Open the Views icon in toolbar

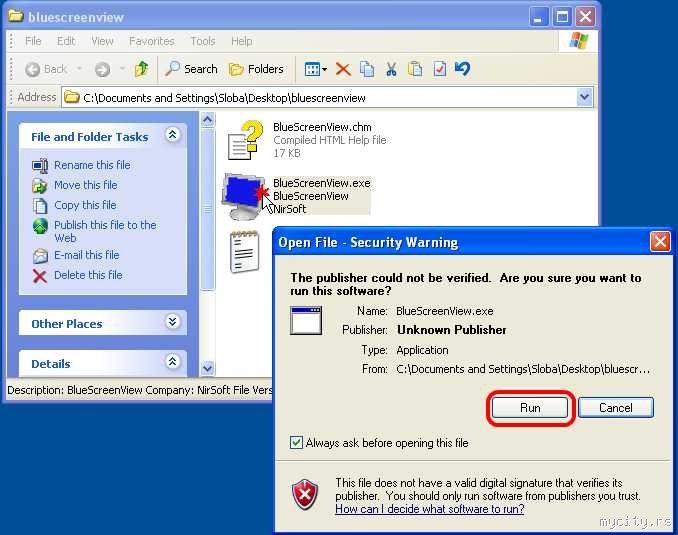click(x=312, y=69)
